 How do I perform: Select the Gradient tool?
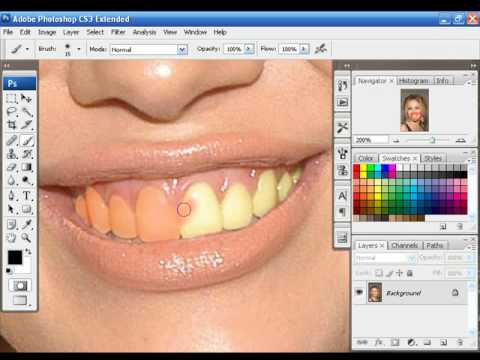[26, 167]
